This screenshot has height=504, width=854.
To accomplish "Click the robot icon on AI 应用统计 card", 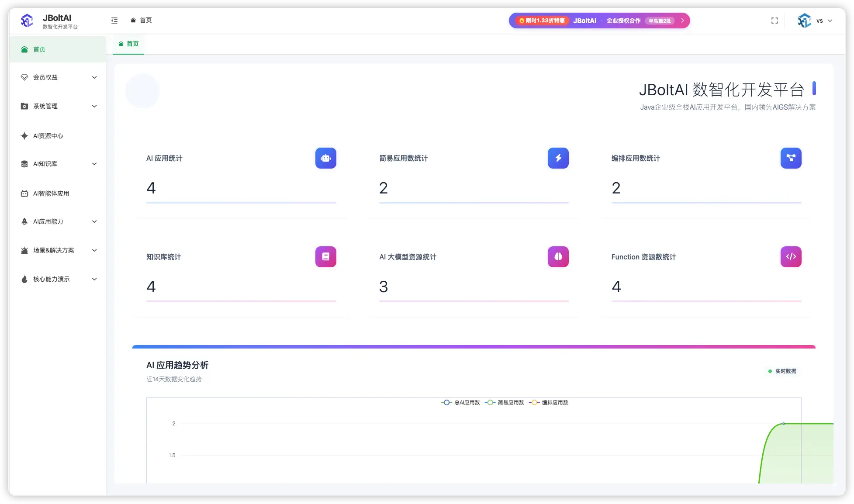I will pos(326,158).
